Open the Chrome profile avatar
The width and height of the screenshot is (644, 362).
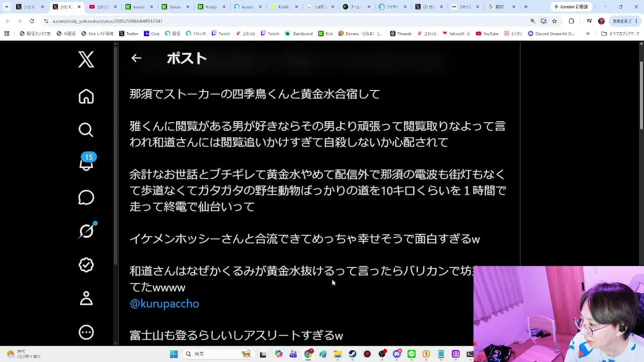pos(601,21)
